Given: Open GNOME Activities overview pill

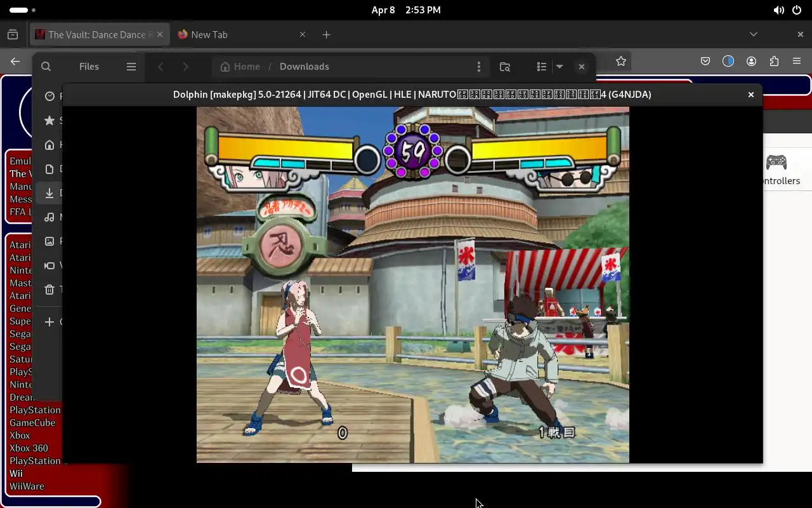Looking at the screenshot, I should (x=23, y=10).
